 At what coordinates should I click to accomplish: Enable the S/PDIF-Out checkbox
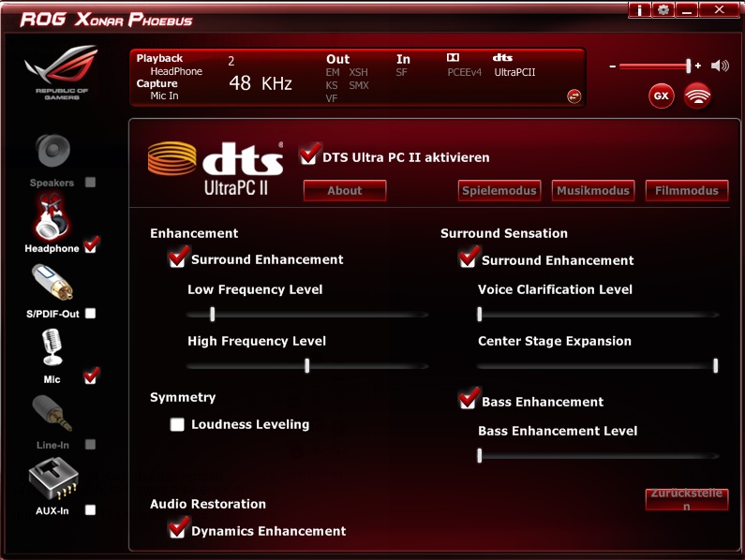90,314
